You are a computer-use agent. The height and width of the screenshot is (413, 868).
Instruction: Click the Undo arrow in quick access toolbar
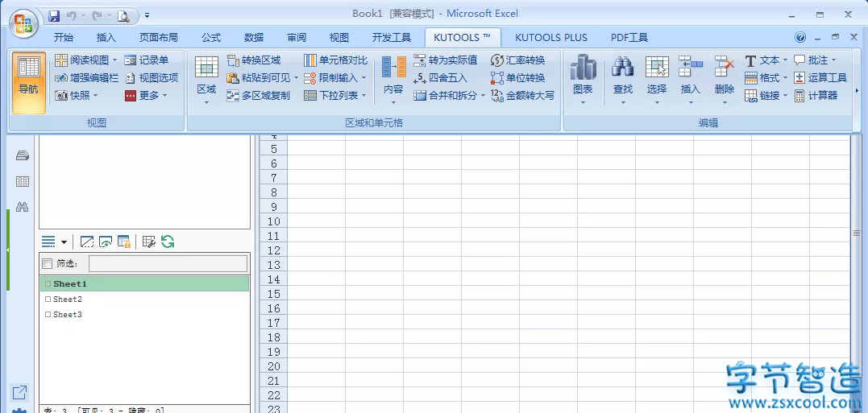[x=71, y=16]
